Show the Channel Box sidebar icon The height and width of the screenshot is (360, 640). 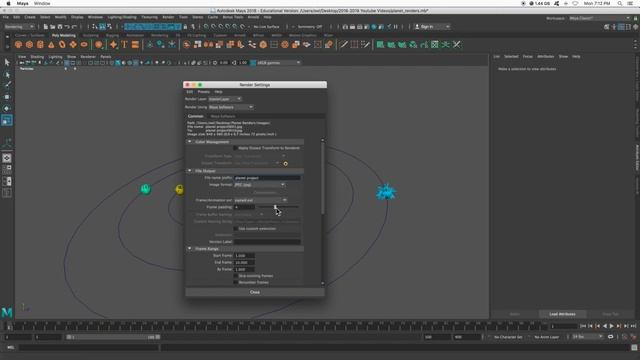point(636,27)
